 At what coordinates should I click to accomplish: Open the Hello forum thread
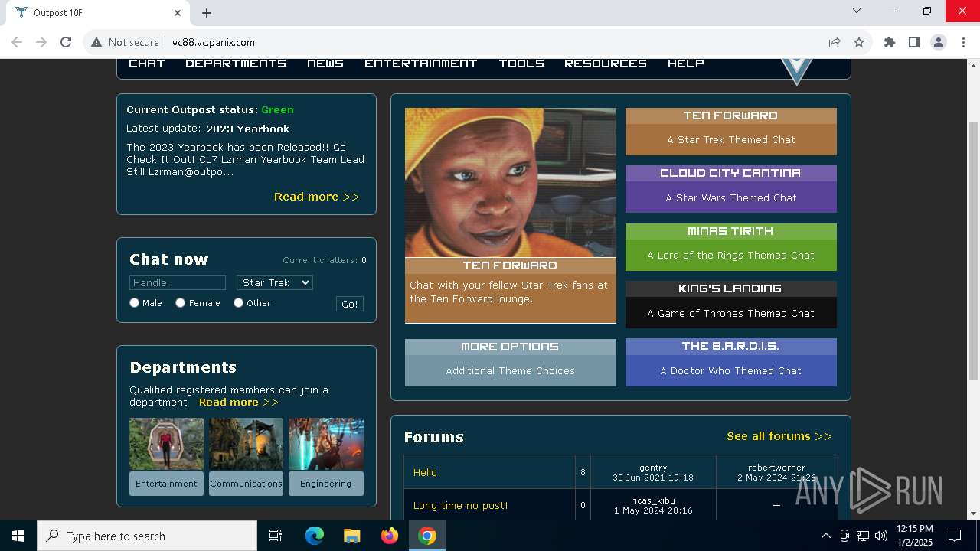[x=425, y=473]
